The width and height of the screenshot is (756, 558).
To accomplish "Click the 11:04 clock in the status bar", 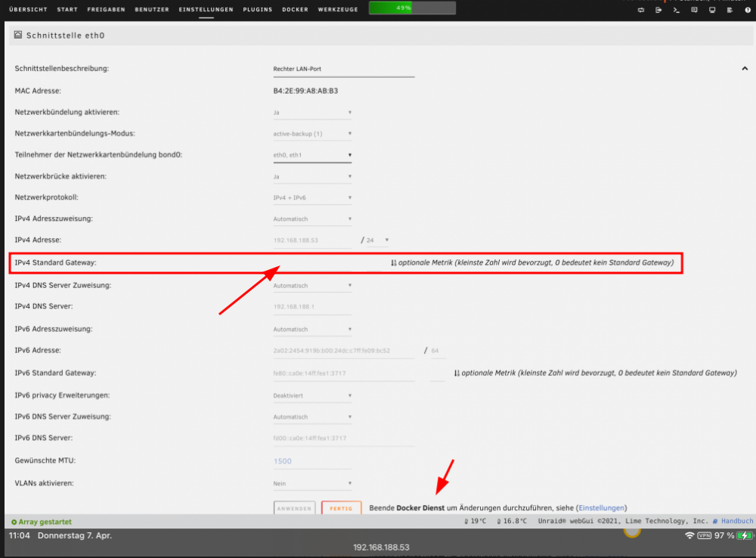I will (20, 535).
